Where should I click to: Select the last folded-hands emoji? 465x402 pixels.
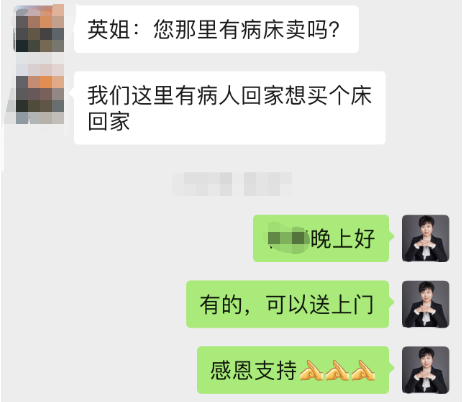pyautogui.click(x=363, y=370)
